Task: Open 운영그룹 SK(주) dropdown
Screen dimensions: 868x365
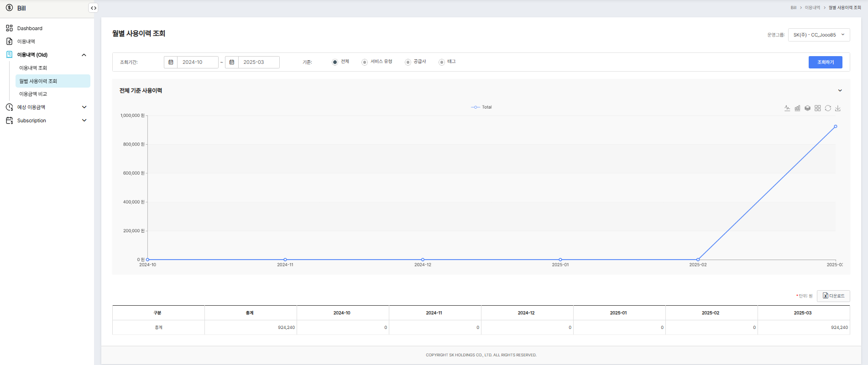Action: 819,35
